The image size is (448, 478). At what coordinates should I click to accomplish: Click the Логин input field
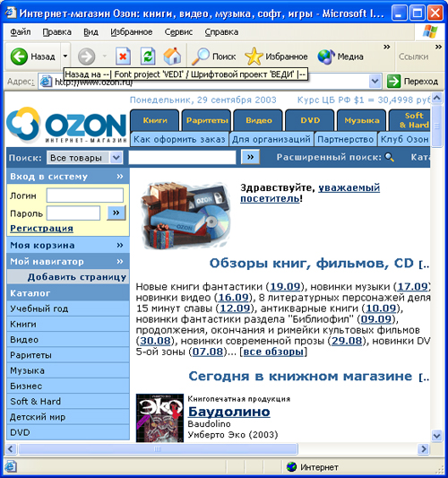(85, 196)
